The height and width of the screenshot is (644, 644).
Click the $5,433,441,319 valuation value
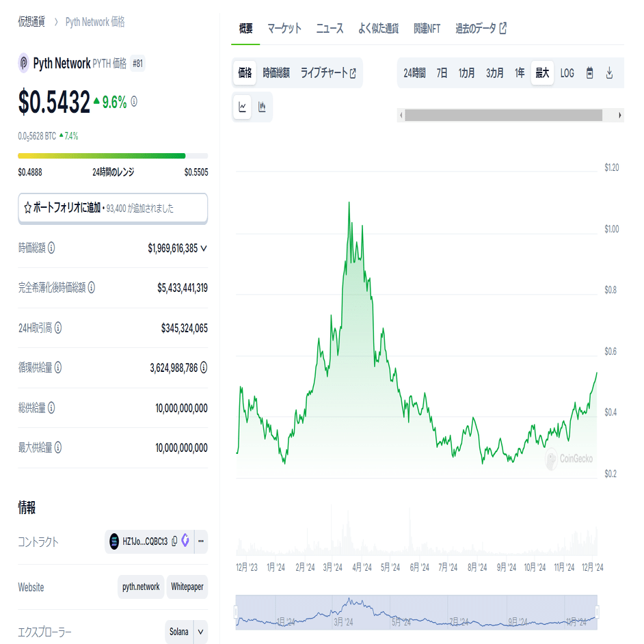pyautogui.click(x=183, y=288)
